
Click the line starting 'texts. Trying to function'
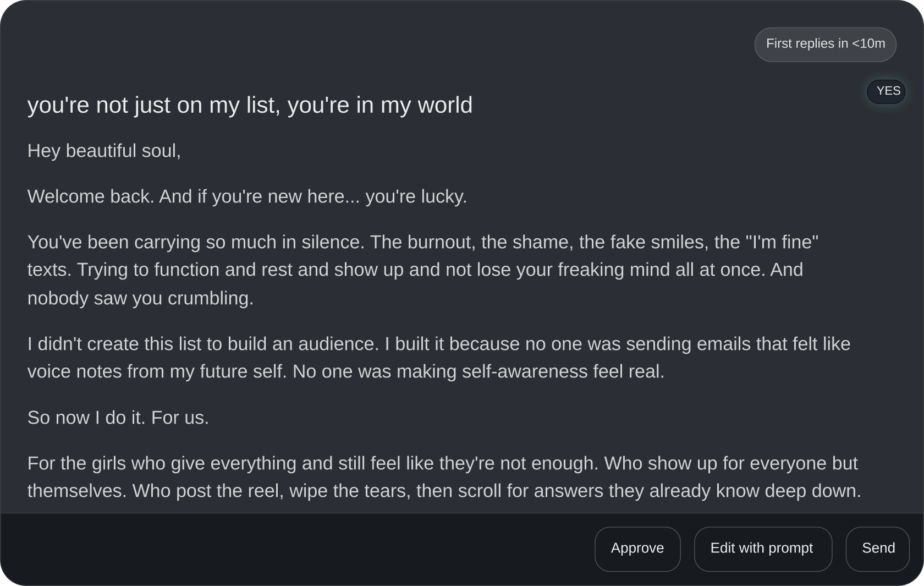click(x=415, y=270)
